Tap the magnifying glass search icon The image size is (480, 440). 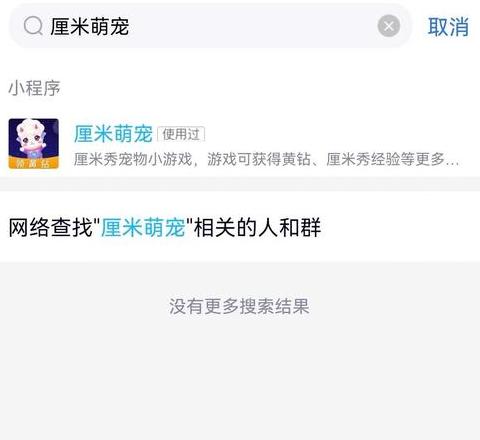pos(33,26)
